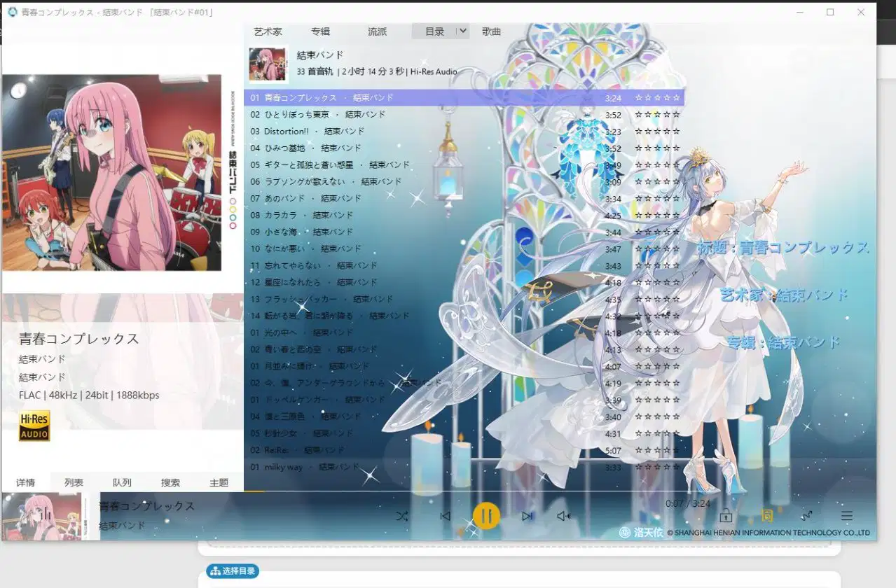Viewport: 896px width, 588px height.
Task: Select track ドッペルゲンガー
Action: click(x=464, y=400)
